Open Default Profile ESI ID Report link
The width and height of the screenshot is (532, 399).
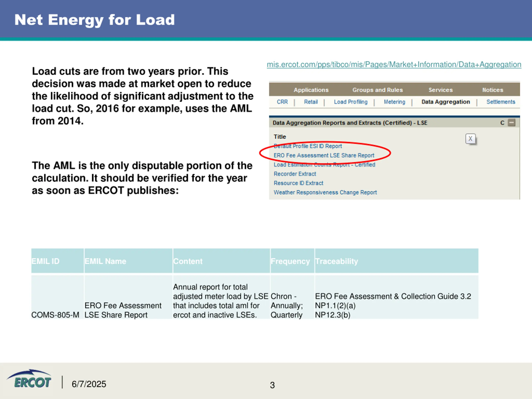tap(308, 146)
